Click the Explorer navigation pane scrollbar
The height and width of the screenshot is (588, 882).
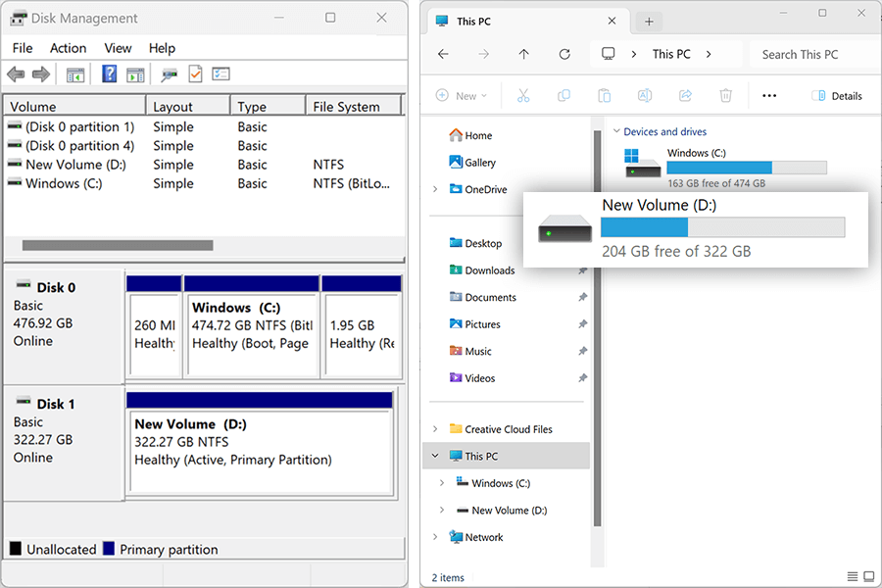click(x=597, y=328)
